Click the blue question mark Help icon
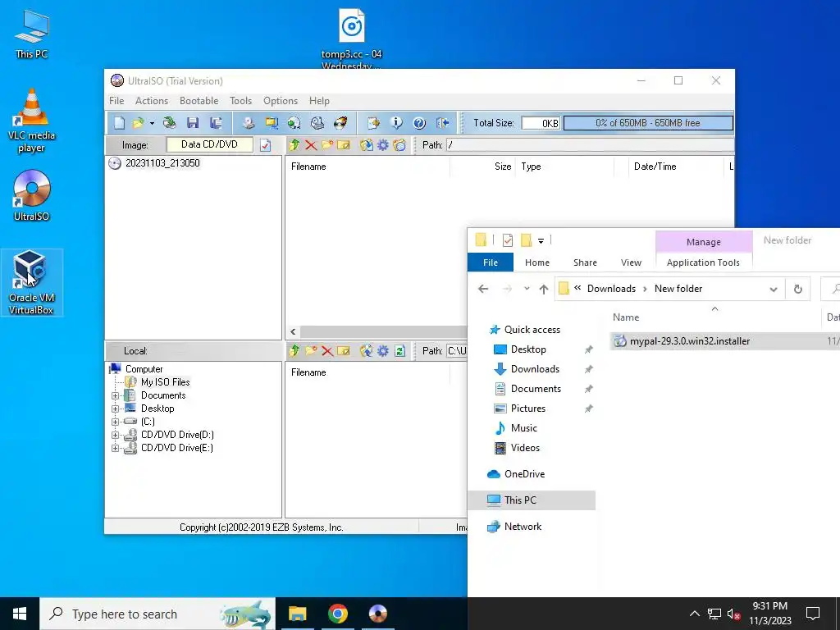The image size is (840, 630). coord(419,123)
